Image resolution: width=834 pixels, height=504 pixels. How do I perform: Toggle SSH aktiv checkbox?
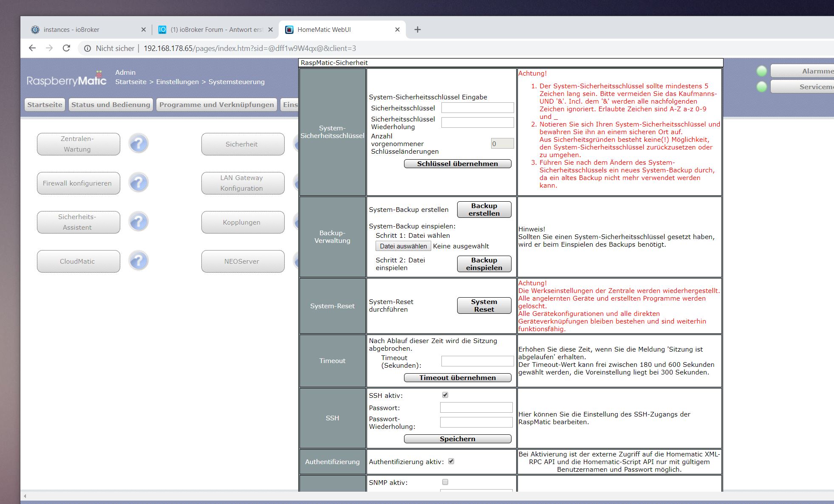445,395
